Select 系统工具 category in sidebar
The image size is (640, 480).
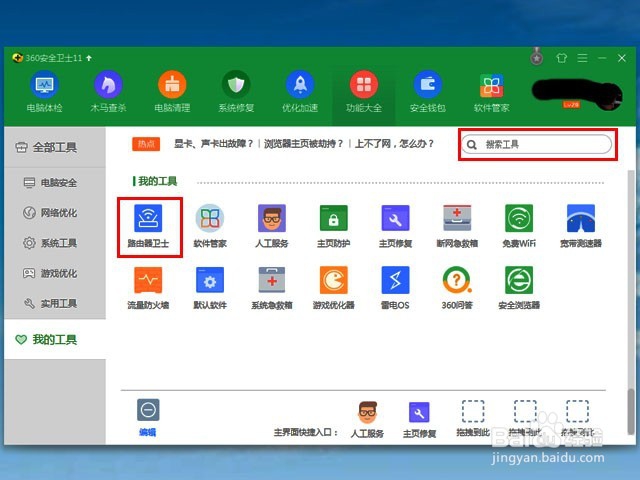(x=55, y=243)
